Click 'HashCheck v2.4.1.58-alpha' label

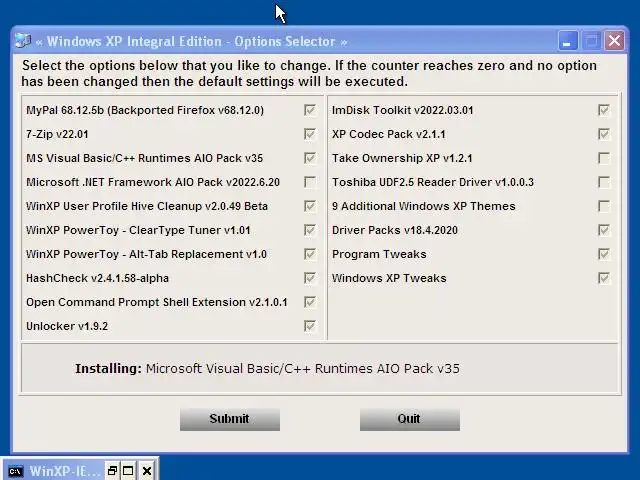point(98,278)
